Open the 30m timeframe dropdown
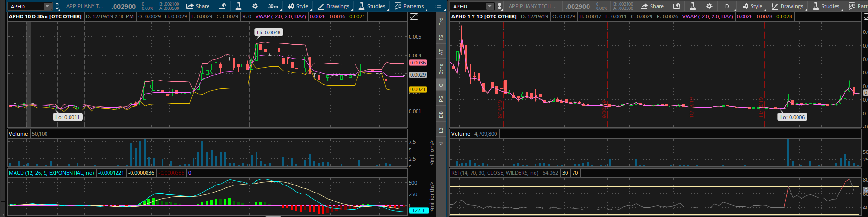 pos(273,6)
